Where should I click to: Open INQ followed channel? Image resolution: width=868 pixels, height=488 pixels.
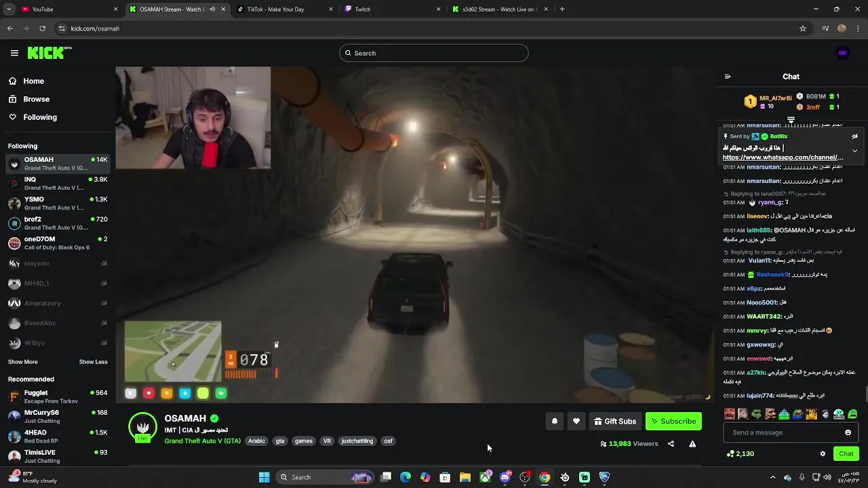[58, 184]
